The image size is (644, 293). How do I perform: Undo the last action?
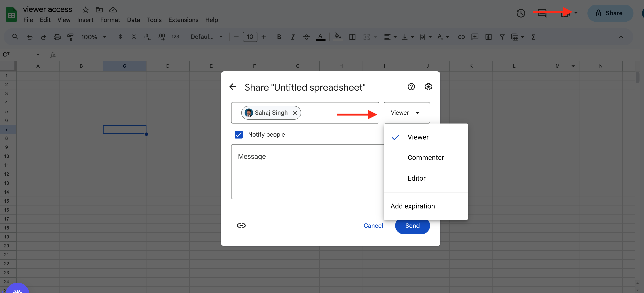[30, 37]
